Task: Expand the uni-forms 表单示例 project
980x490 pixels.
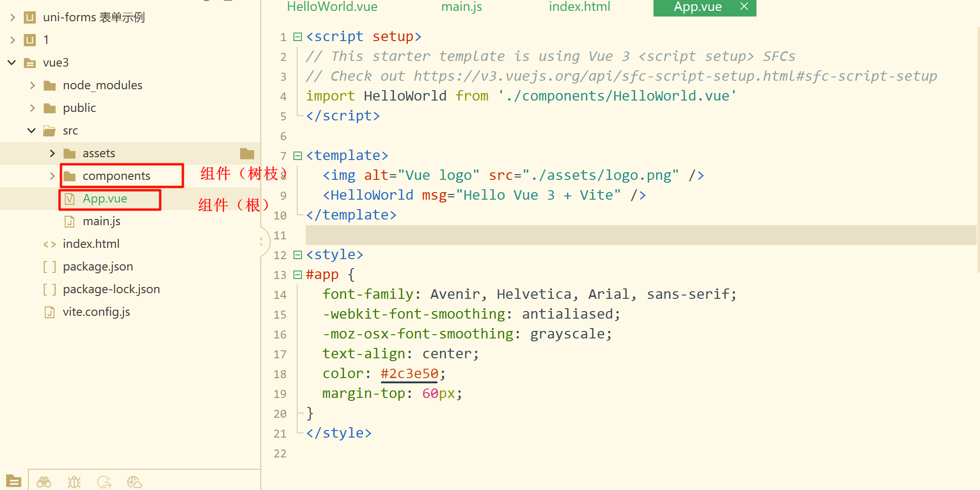Action: pos(13,17)
